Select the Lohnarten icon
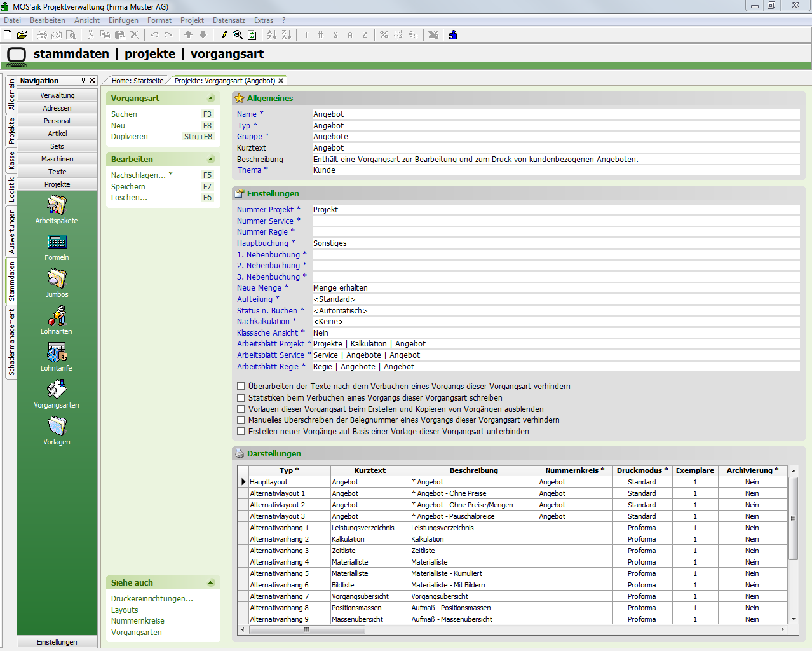Image resolution: width=812 pixels, height=651 pixels. (x=57, y=316)
